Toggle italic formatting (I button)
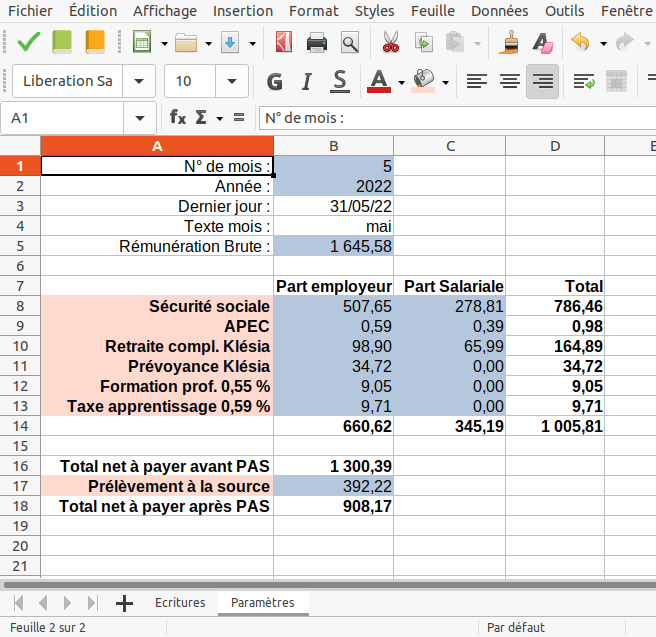Screen dimensions: 656x637 pos(307,81)
